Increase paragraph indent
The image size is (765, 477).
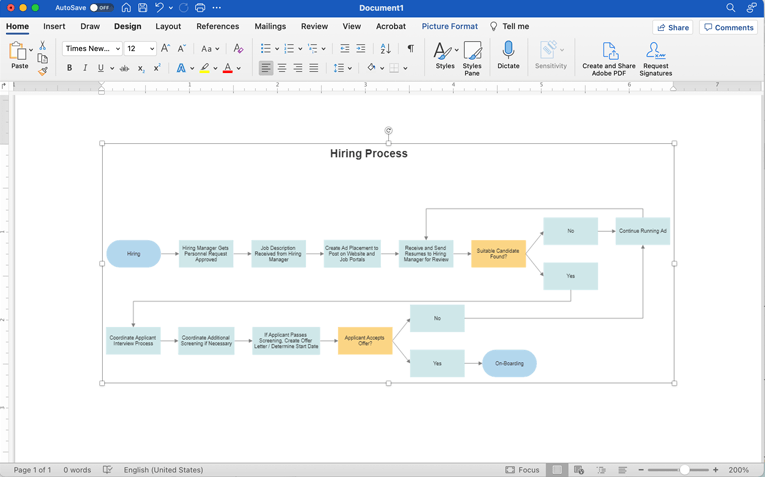pos(361,48)
